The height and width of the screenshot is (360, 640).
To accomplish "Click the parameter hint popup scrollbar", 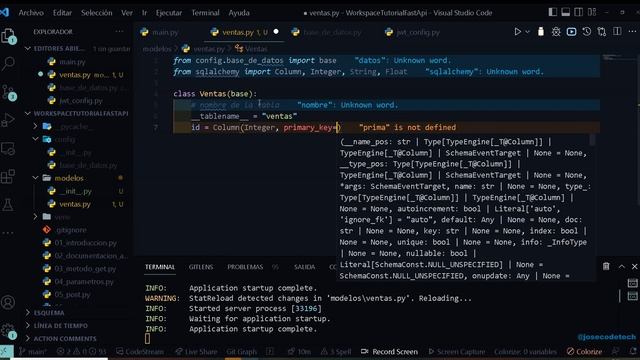I will (x=592, y=140).
